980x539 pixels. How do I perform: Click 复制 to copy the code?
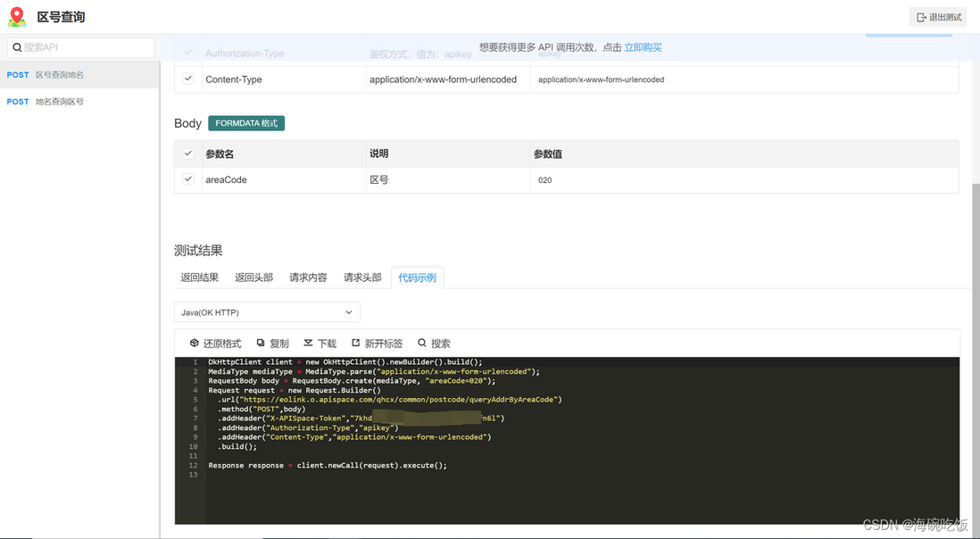pyautogui.click(x=272, y=343)
